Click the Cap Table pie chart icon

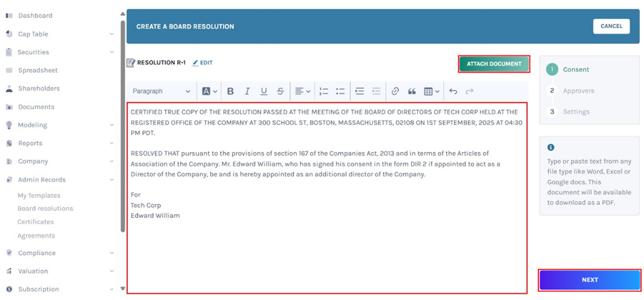click(x=9, y=34)
